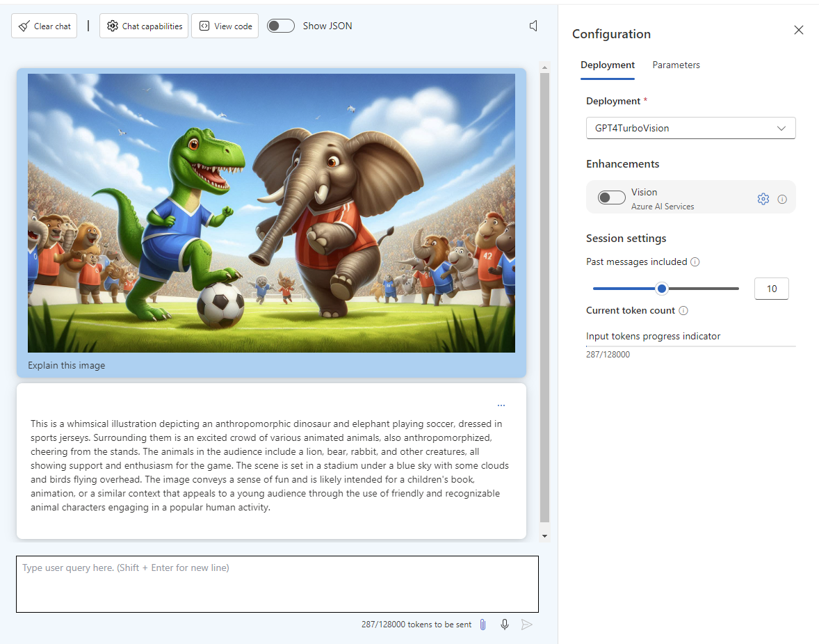The width and height of the screenshot is (819, 644).
Task: Open Chat capabilities
Action: (x=145, y=26)
